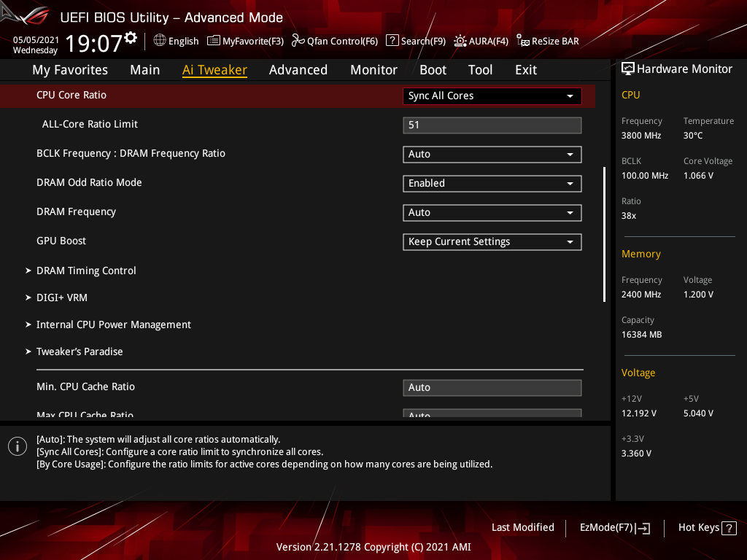Click the info icon in the help panel
The width and height of the screenshot is (747, 560).
18,446
